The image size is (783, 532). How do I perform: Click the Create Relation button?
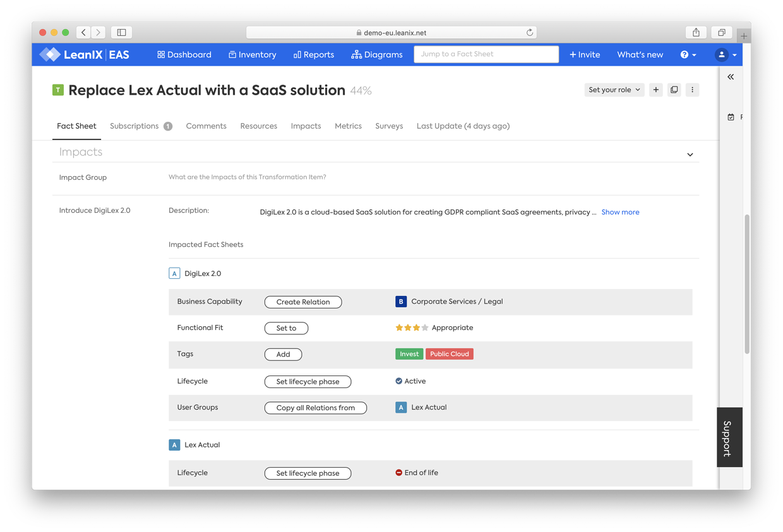click(303, 302)
